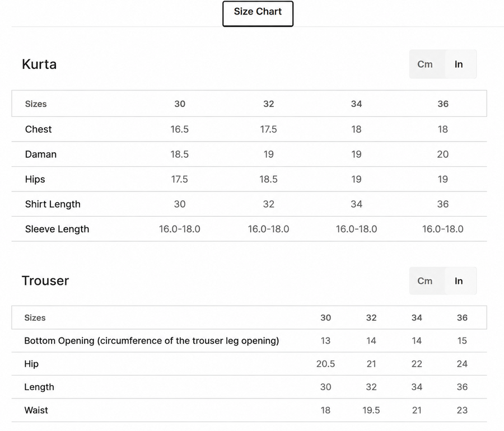504x431 pixels.
Task: Switch Trouser measurements to In
Action: click(459, 281)
